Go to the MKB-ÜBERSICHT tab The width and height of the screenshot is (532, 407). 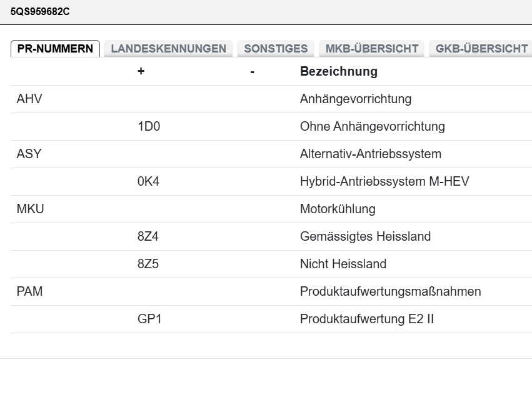371,49
